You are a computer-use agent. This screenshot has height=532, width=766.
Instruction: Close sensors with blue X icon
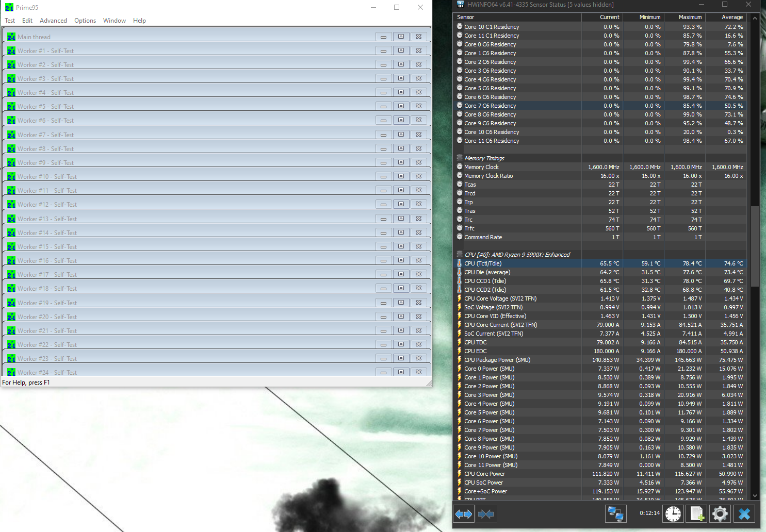tap(744, 513)
